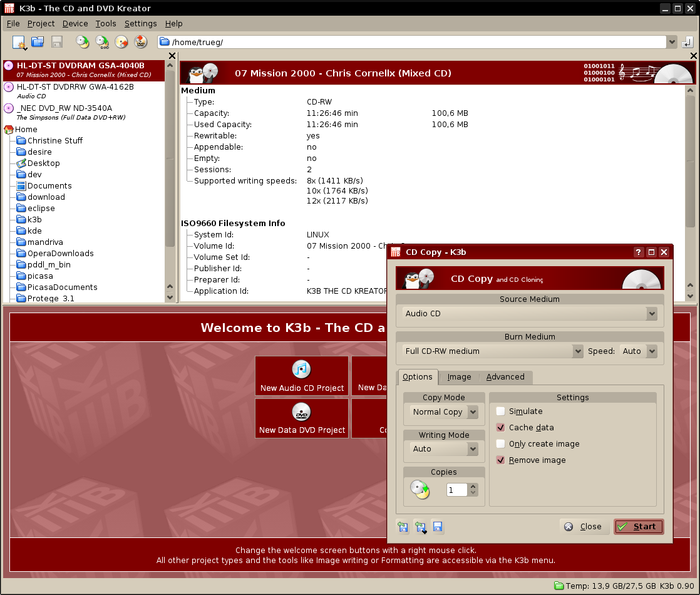
Task: Load default settings icon in CD Copy dialog
Action: click(403, 527)
